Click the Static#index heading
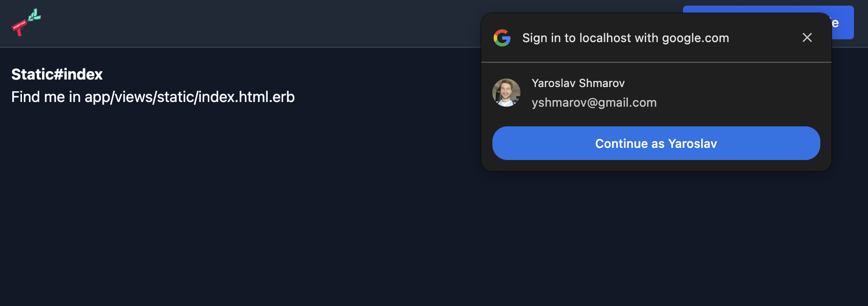The image size is (868, 306). (57, 74)
